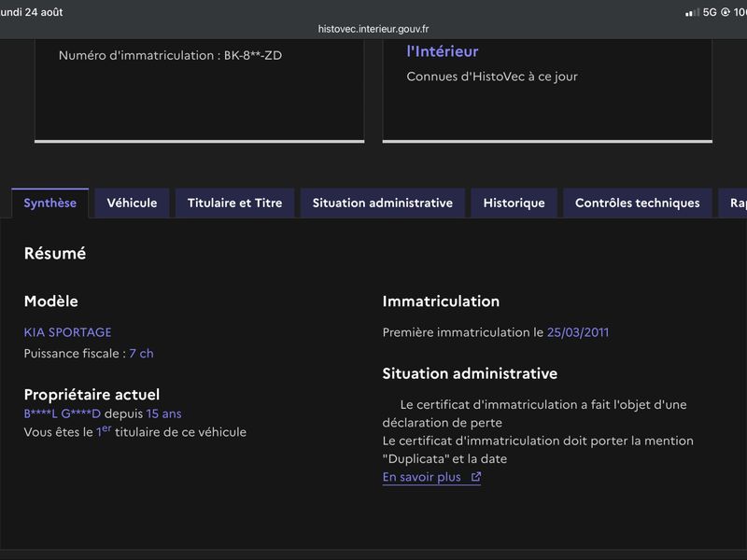
Task: Click the Connues d'HistoVec à ce jour text
Action: pos(492,77)
